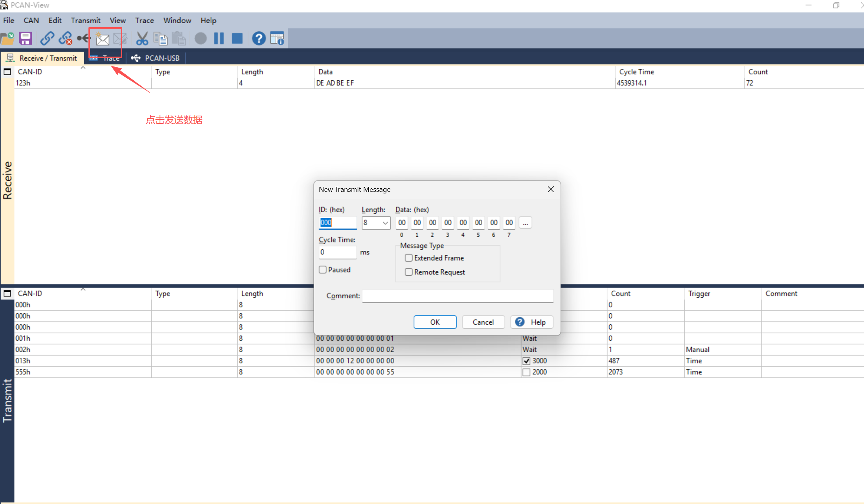Click data byte 0 hex field
The height and width of the screenshot is (504, 864).
(402, 223)
